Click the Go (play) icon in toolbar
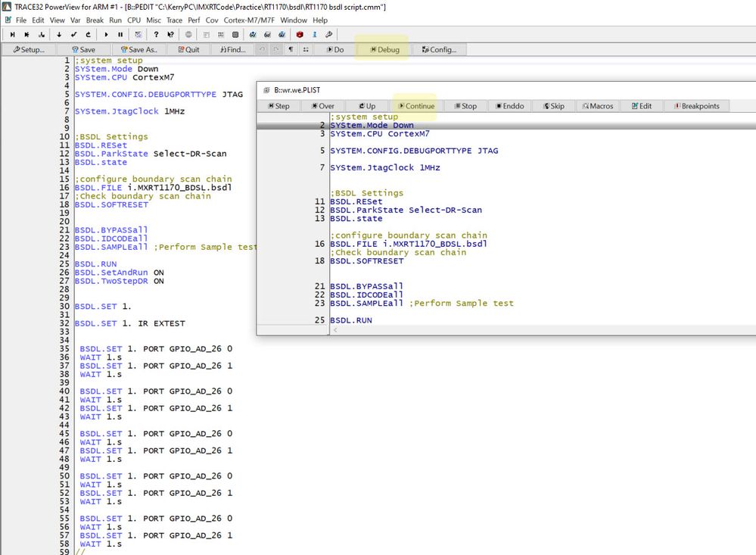The image size is (756, 555). tap(106, 35)
